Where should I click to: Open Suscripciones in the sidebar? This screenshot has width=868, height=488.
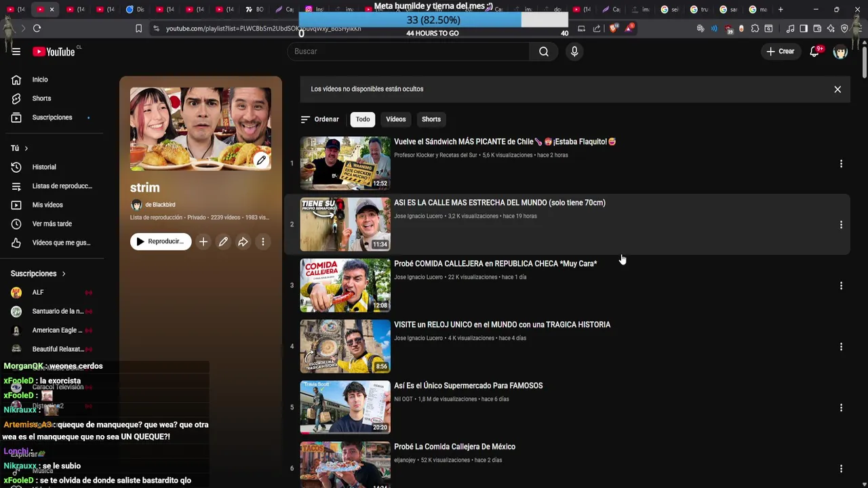(52, 117)
